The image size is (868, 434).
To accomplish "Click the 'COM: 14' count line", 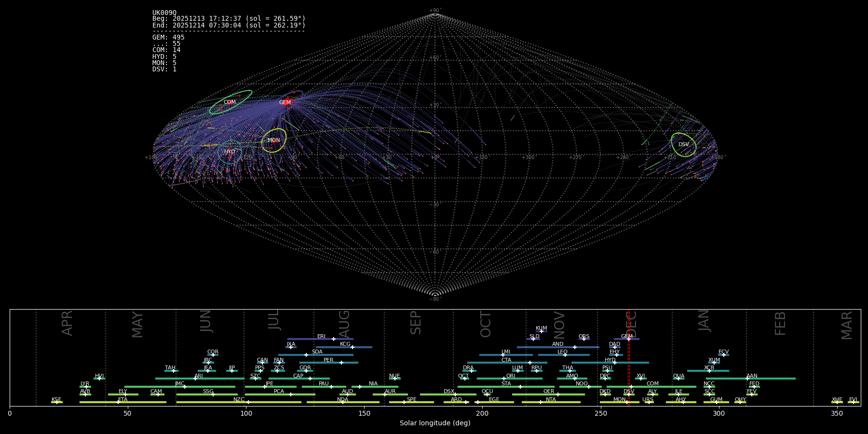I will [x=166, y=50].
